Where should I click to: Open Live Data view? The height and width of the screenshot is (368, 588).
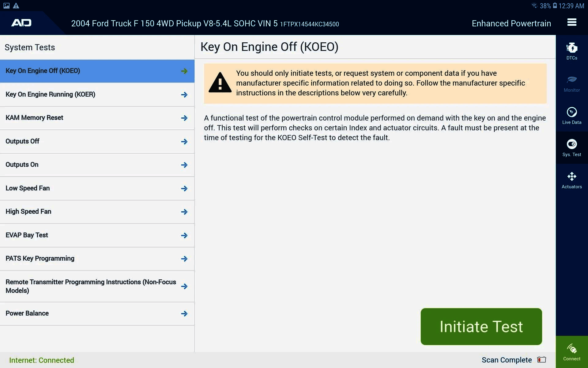coord(571,116)
